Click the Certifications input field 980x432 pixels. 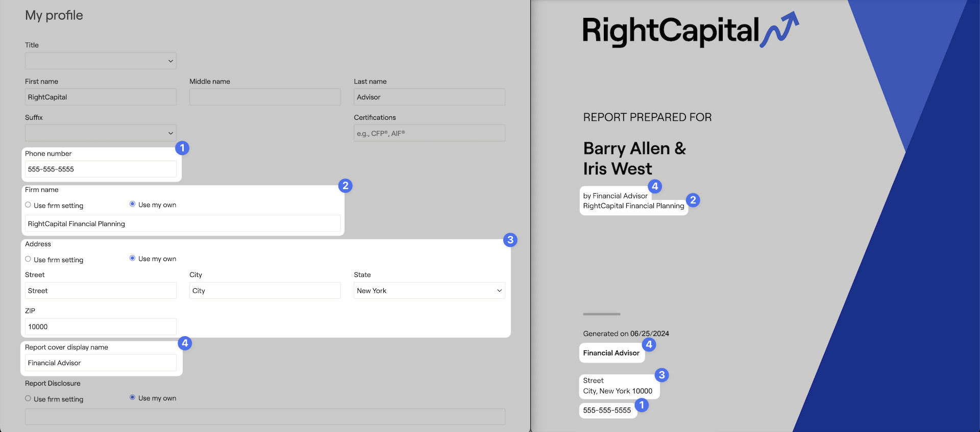point(429,133)
